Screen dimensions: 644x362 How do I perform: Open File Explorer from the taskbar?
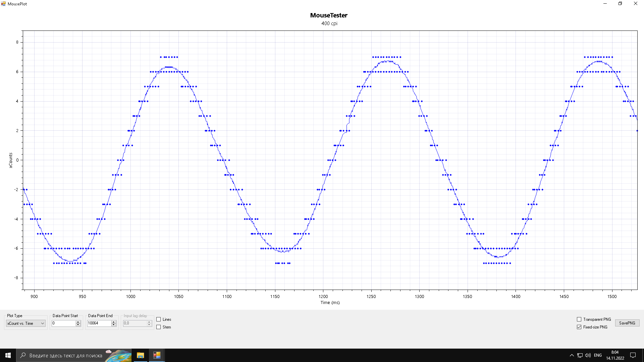tap(140, 355)
